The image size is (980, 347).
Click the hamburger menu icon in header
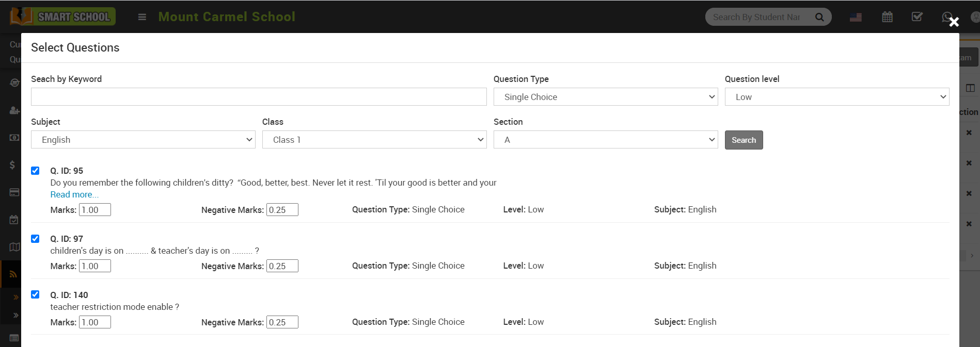coord(142,17)
